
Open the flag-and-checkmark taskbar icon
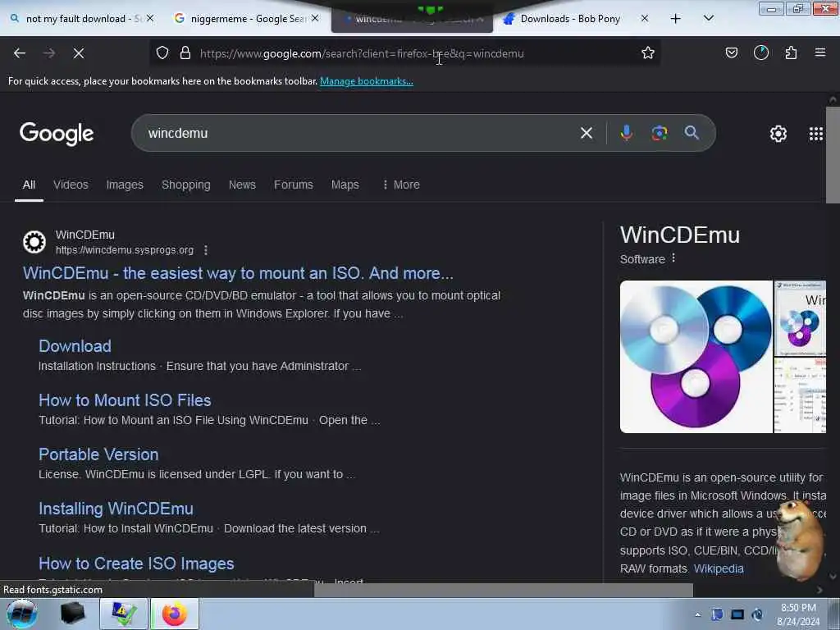(x=124, y=614)
